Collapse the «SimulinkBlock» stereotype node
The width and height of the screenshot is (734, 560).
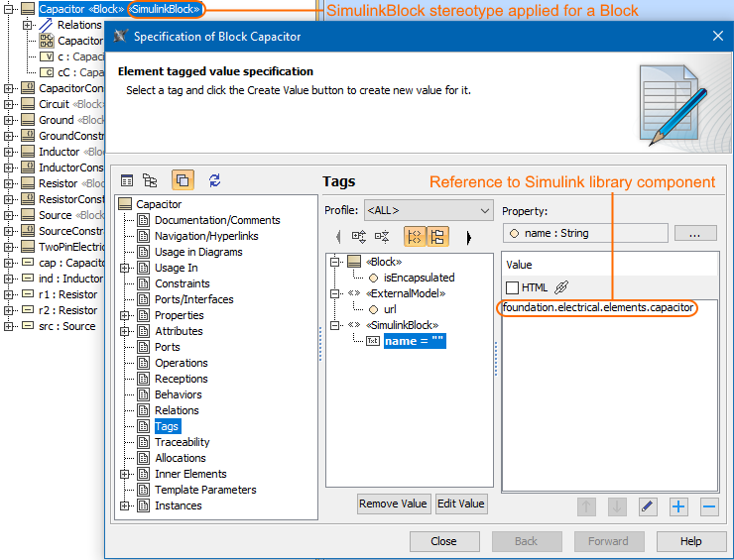click(x=336, y=325)
